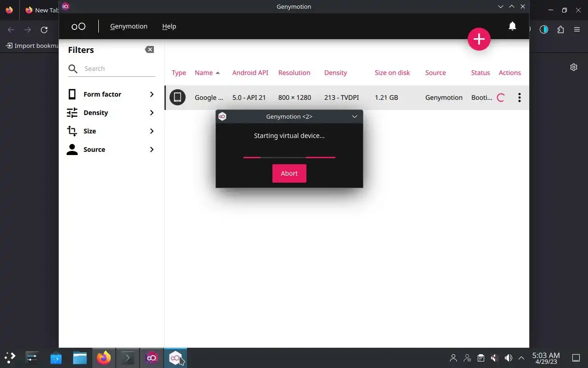This screenshot has width=588, height=368.
Task: Switch to the Firefox New Tab
Action: point(41,10)
